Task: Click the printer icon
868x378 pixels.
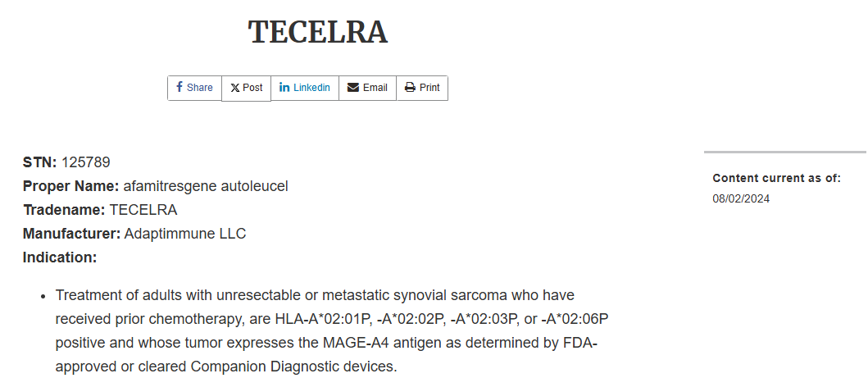Action: pos(410,88)
